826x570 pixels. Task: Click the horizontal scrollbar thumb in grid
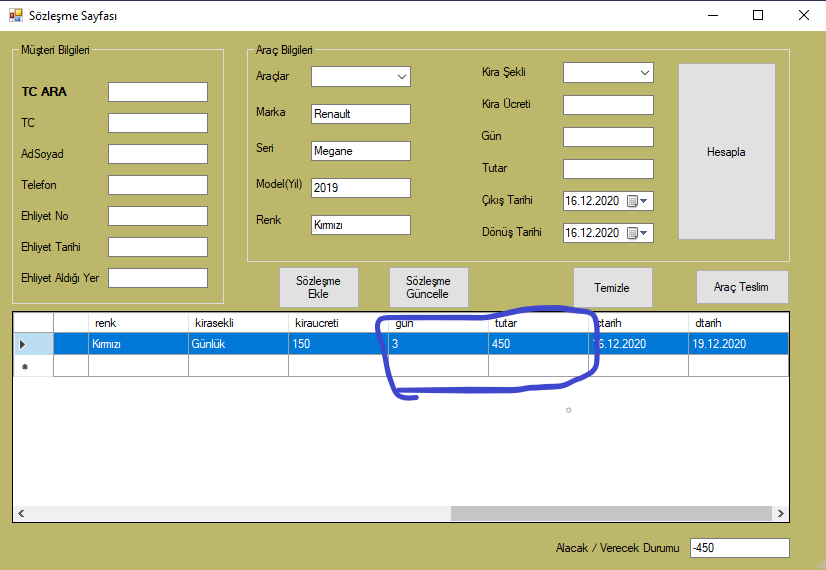(x=611, y=514)
